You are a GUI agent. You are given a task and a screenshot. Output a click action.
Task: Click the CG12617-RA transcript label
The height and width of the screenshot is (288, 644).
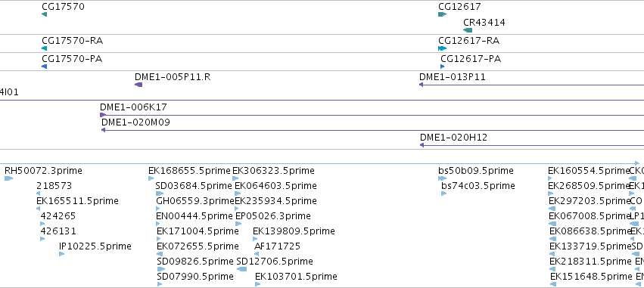coord(468,41)
